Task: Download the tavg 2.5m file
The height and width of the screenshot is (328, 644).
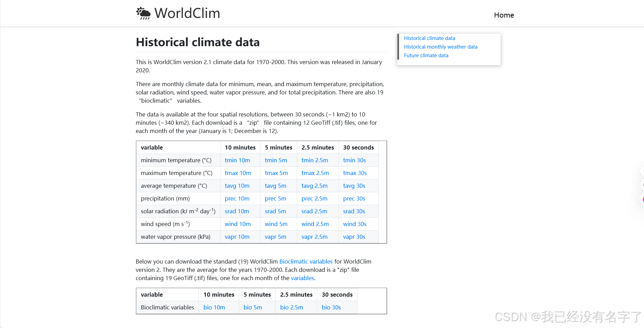Action: (314, 186)
